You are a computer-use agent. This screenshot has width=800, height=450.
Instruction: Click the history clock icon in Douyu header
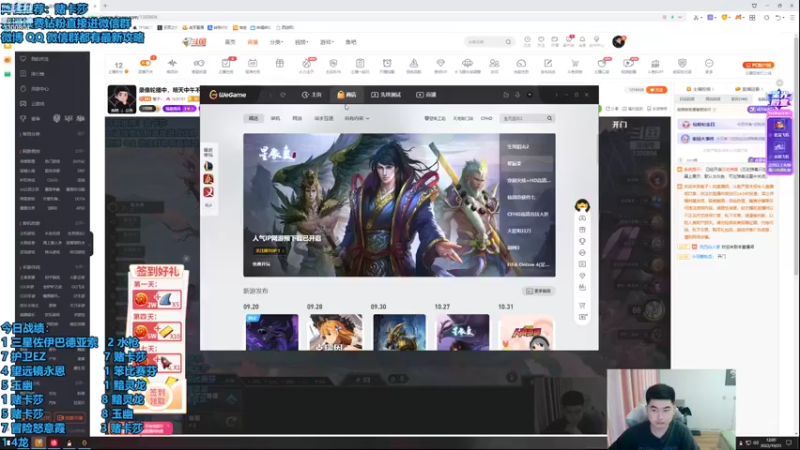point(528,41)
